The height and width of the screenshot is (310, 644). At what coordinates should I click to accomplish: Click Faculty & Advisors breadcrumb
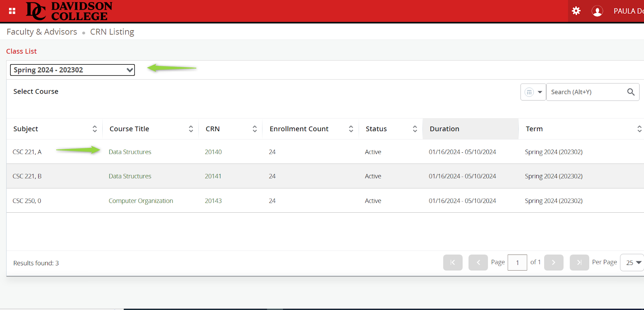pyautogui.click(x=42, y=32)
